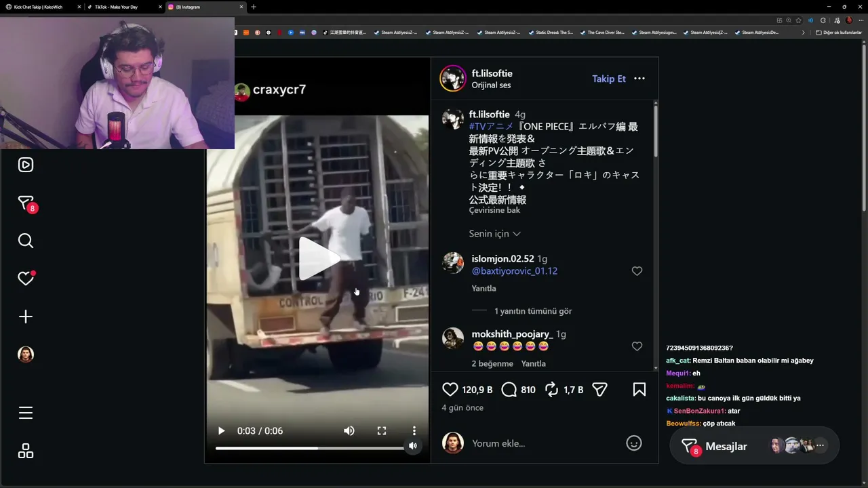Seek along the video progress bar
This screenshot has height=488, width=868.
point(310,448)
